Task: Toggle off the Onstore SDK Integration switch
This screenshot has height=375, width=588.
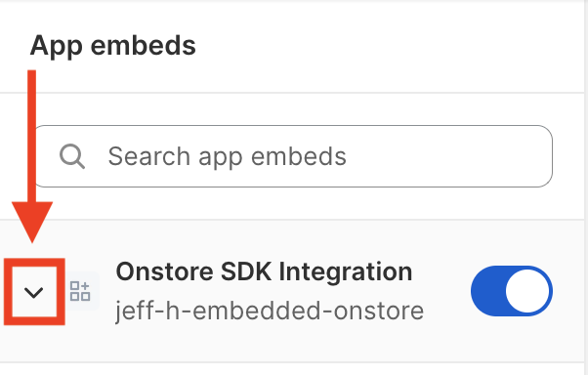Action: (512, 291)
